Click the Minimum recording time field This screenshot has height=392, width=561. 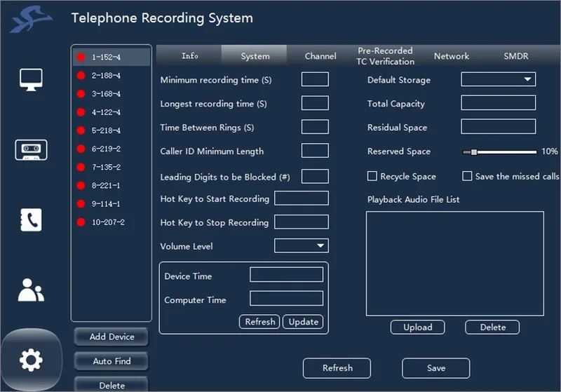click(315, 79)
